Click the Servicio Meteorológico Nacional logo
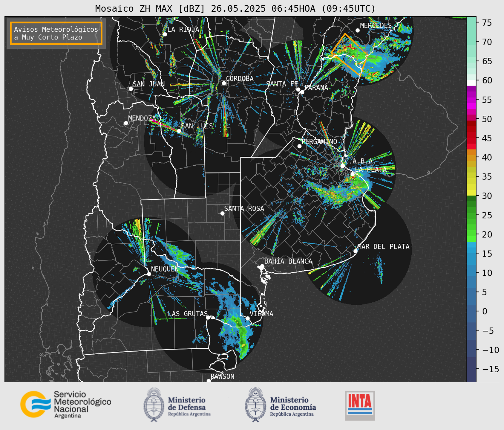Image resolution: width=504 pixels, height=430 pixels. click(x=66, y=404)
